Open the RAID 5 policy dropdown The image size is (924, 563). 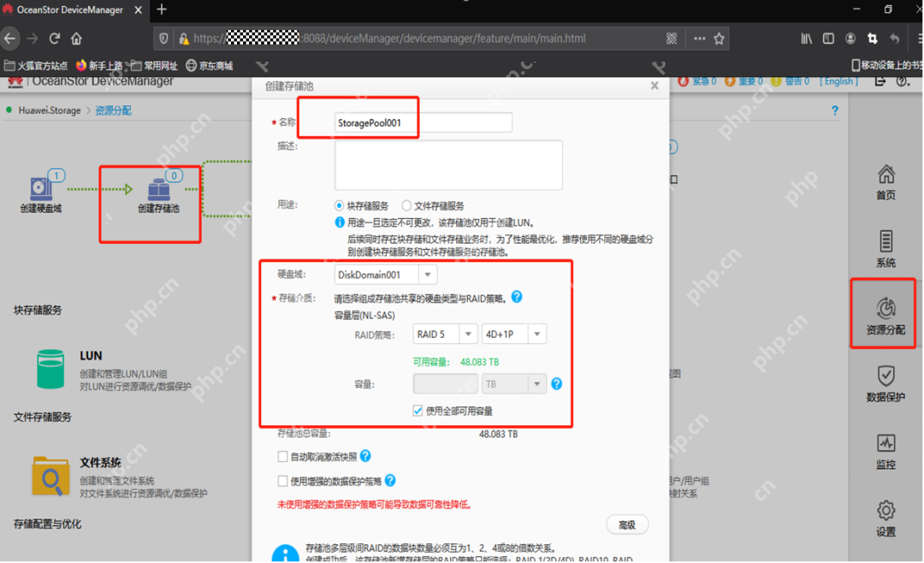(468, 334)
